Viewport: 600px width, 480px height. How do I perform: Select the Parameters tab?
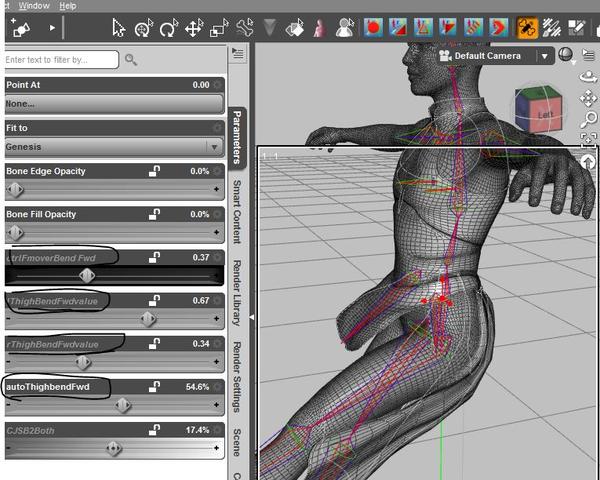click(x=237, y=137)
